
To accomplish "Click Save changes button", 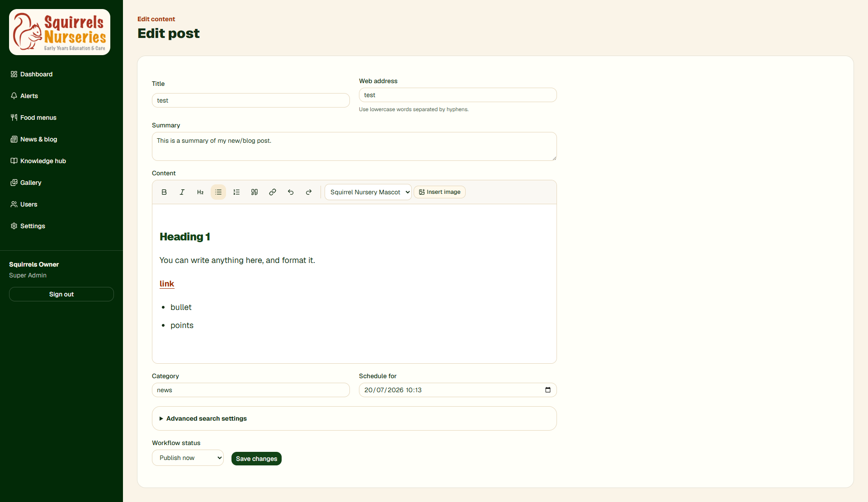I will pos(256,459).
